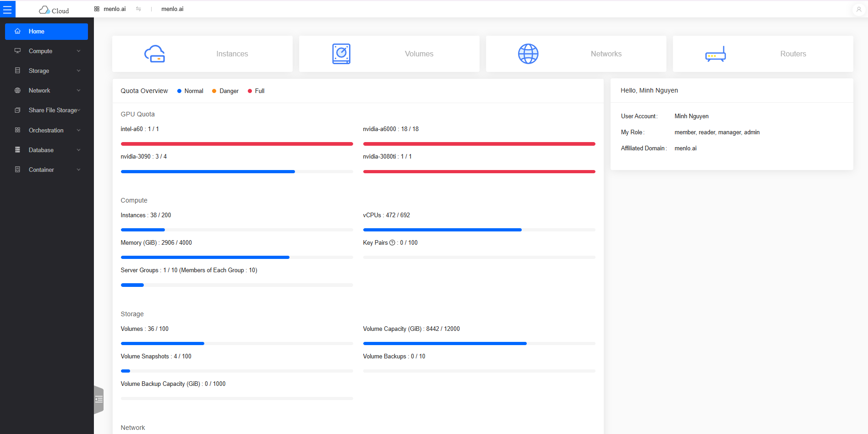Toggle the Normal quota legend
868x434 pixels.
[190, 91]
